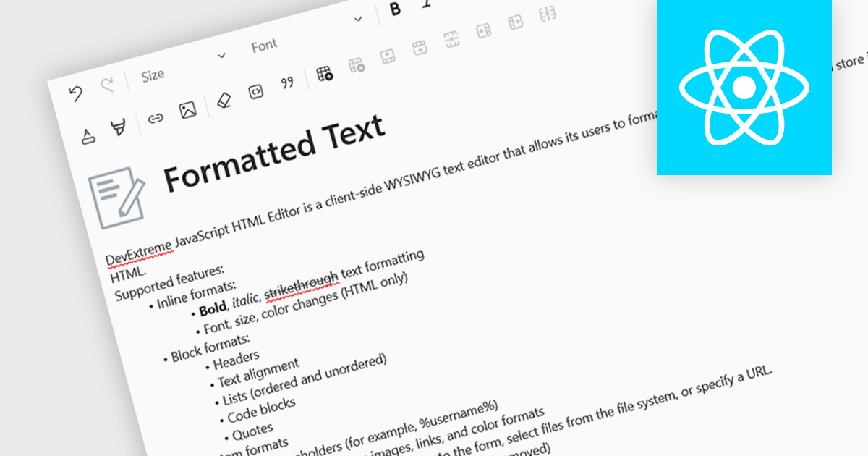The height and width of the screenshot is (456, 868).
Task: Click the insert table icon
Action: coord(325,73)
